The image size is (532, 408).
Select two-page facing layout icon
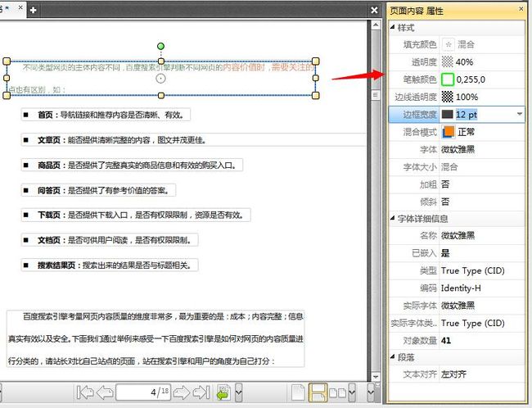(x=338, y=393)
